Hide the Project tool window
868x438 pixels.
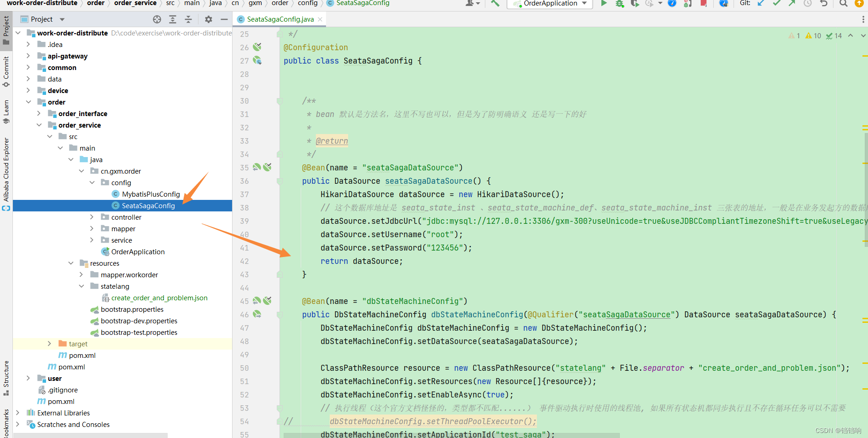(x=224, y=19)
